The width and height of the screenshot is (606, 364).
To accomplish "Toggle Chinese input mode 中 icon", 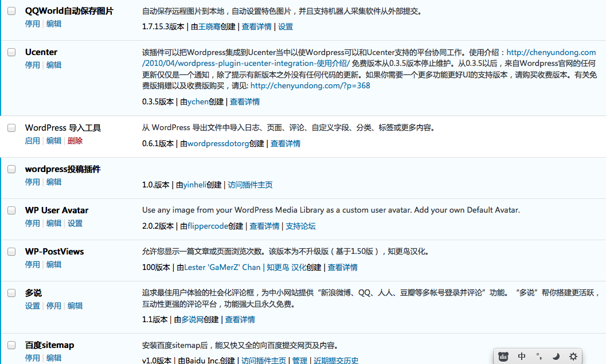I will 521,357.
